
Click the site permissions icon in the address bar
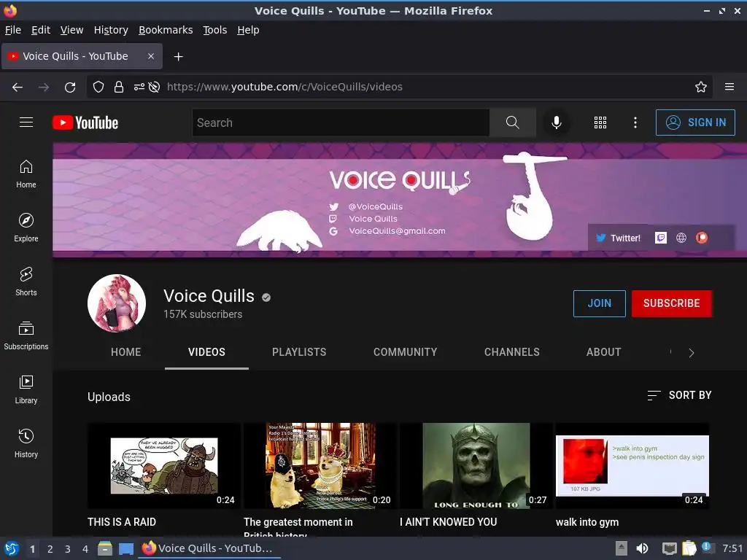click(x=139, y=87)
